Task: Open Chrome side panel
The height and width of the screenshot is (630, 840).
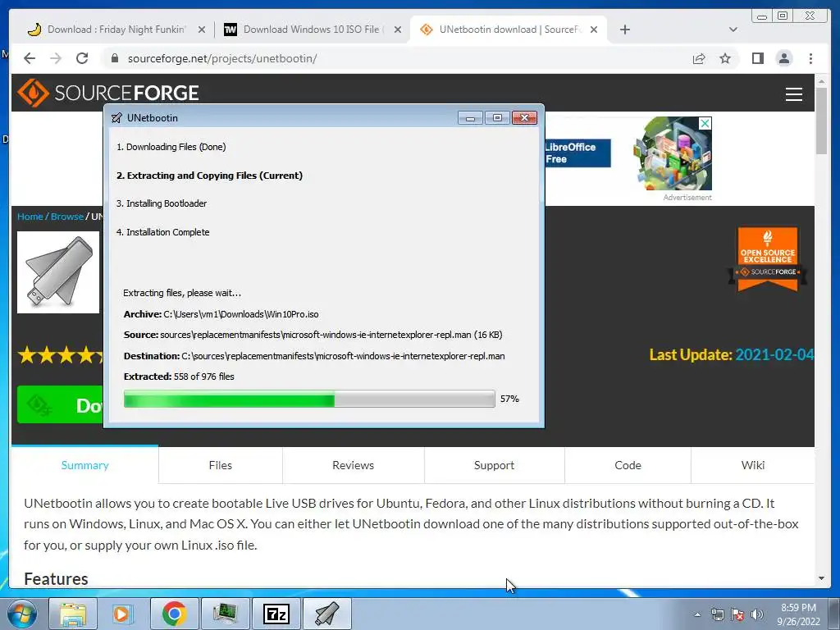Action: pos(757,58)
